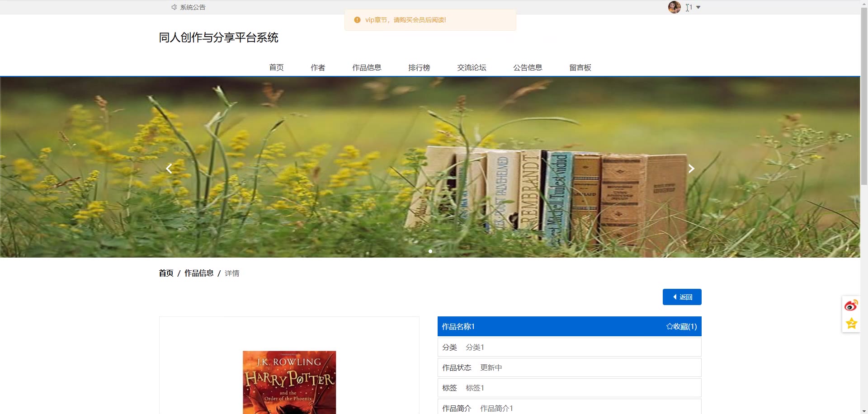Click the 标签1 tag value
Image resolution: width=868 pixels, height=414 pixels.
475,388
